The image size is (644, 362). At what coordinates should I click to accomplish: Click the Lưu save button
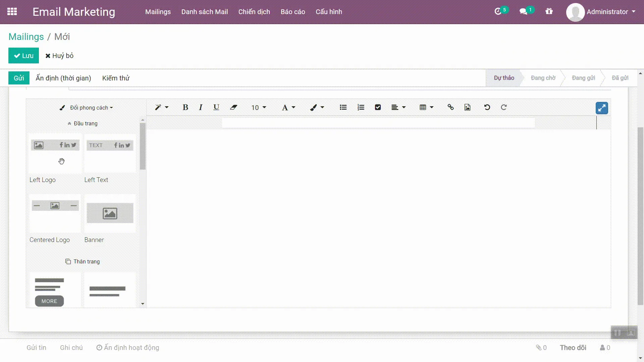23,56
